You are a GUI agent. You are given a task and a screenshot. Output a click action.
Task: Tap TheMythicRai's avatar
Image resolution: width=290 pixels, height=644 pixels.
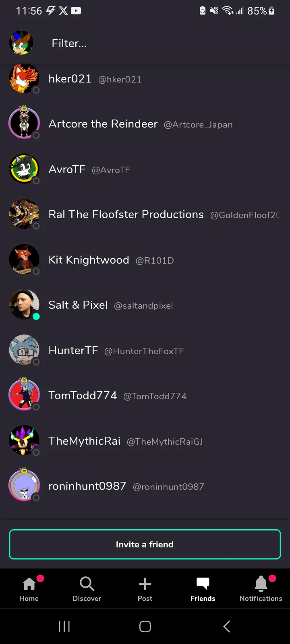coord(24,441)
